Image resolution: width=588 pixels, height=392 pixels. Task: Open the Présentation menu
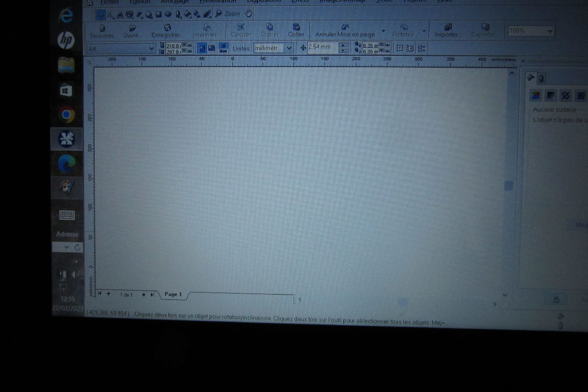coord(218,2)
